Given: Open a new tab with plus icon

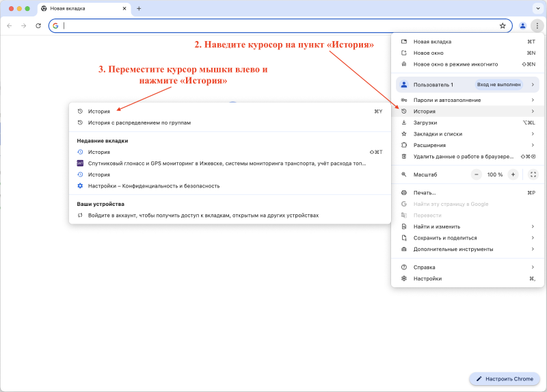Looking at the screenshot, I should [139, 8].
